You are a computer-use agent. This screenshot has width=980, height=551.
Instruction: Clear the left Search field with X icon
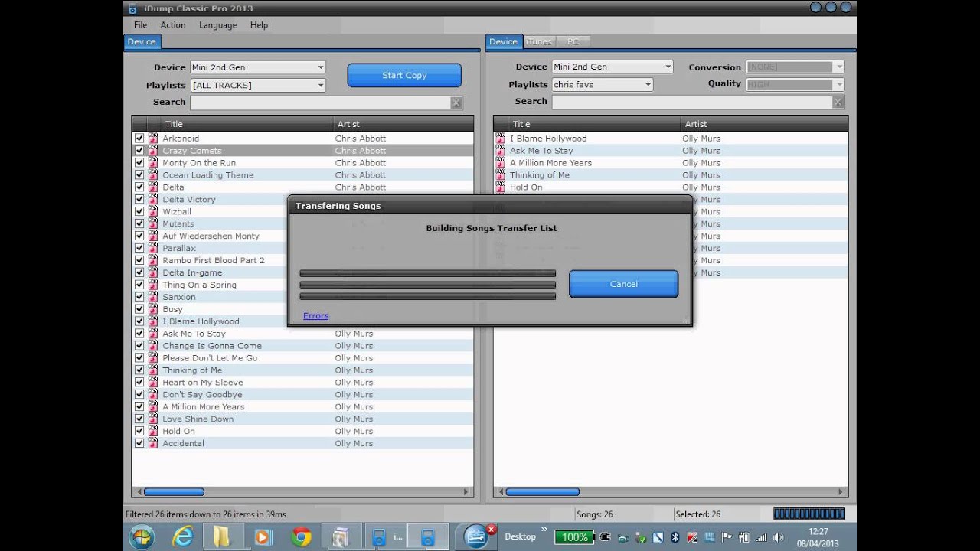click(456, 103)
